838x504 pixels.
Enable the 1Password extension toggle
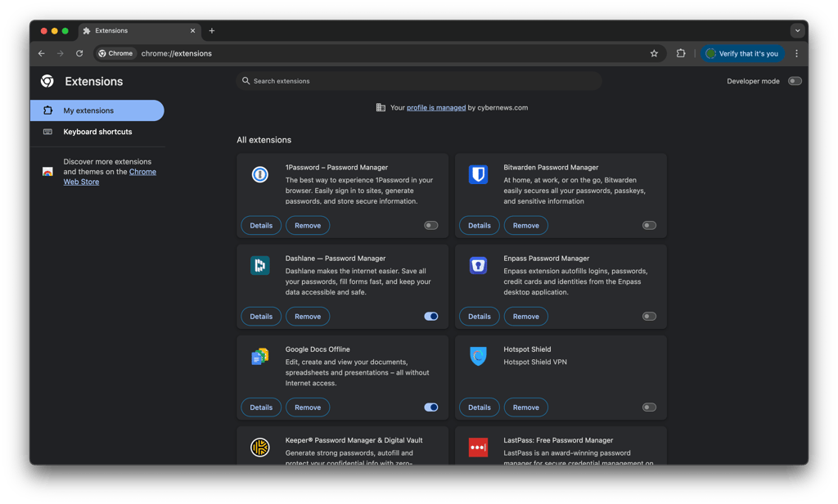pyautogui.click(x=430, y=226)
